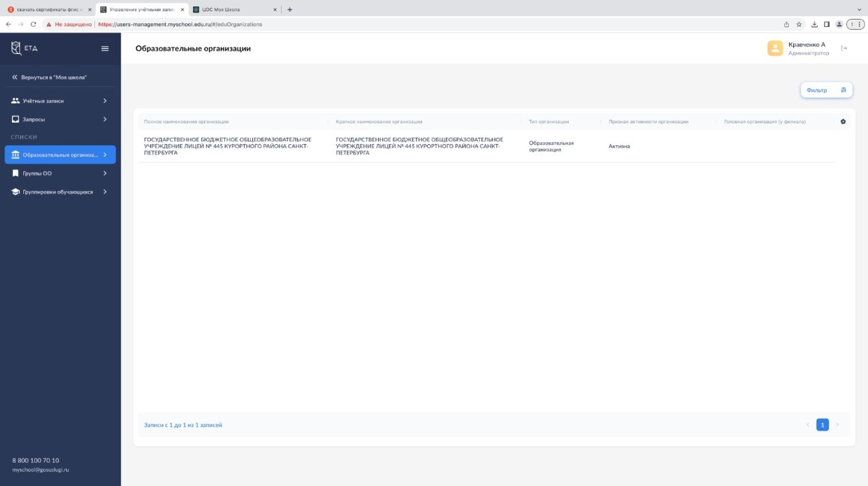Bookmark the page with the star icon
The height and width of the screenshot is (486, 868).
pos(799,25)
